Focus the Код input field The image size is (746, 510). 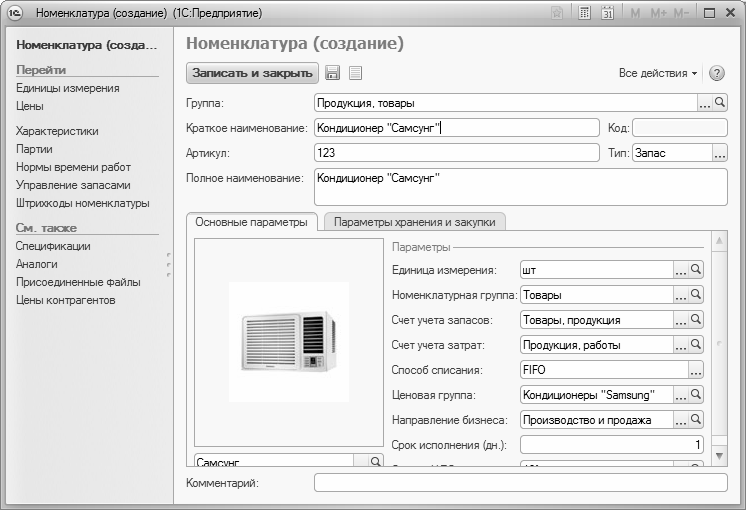pos(679,128)
